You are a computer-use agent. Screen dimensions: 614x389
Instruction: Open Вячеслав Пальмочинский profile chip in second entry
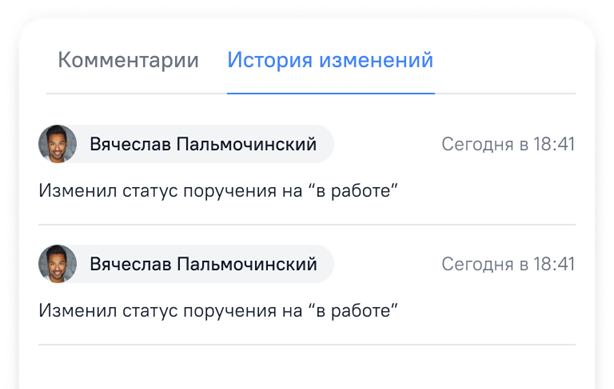click(186, 264)
